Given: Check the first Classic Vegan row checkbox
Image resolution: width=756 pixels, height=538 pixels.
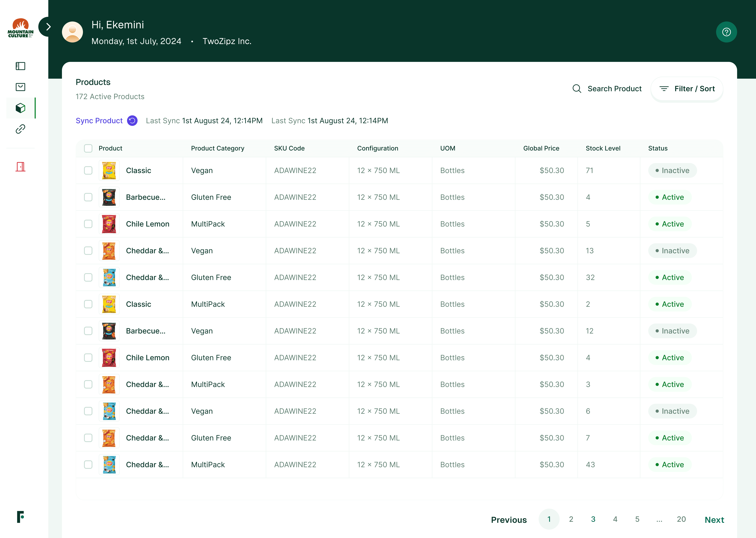Looking at the screenshot, I should (88, 171).
